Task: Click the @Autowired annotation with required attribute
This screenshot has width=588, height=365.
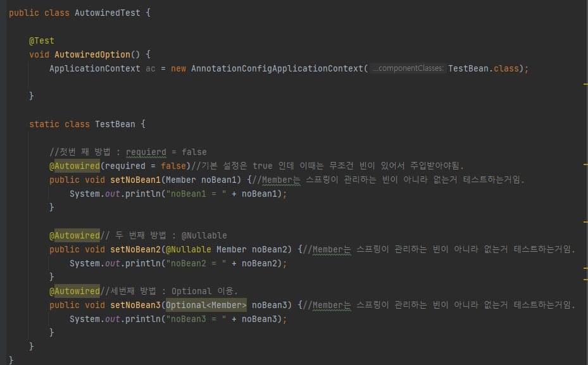Action: click(75, 166)
